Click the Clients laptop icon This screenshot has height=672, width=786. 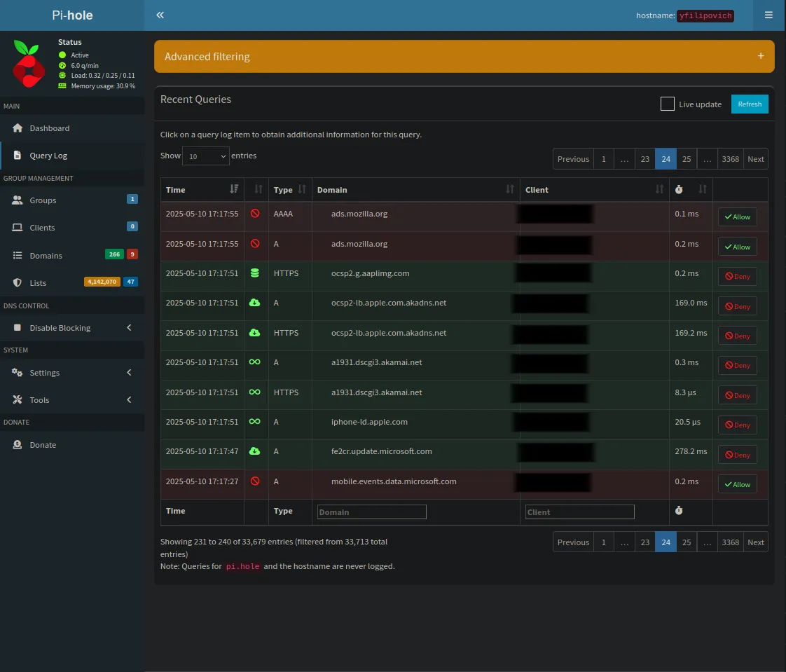click(x=18, y=227)
